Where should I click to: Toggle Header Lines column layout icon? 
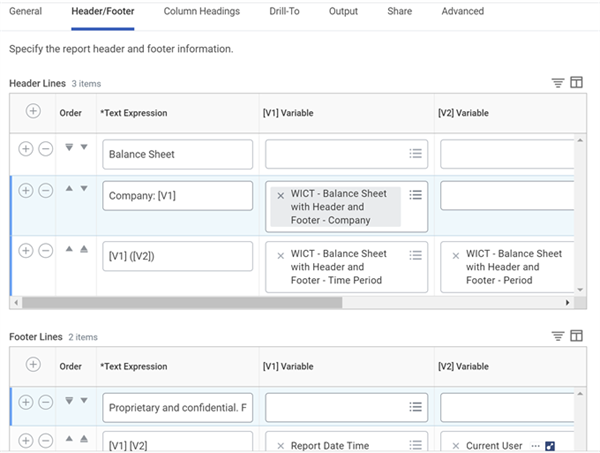[576, 82]
